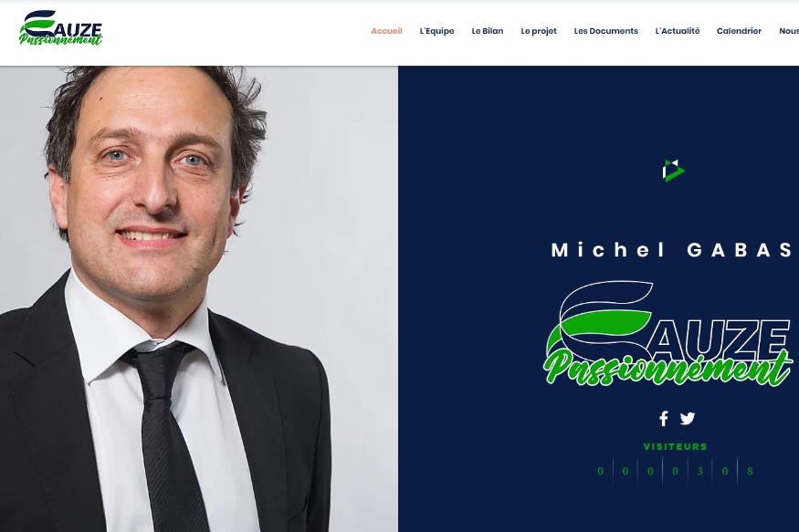
Task: Click the VISITEURS label
Action: (x=675, y=447)
